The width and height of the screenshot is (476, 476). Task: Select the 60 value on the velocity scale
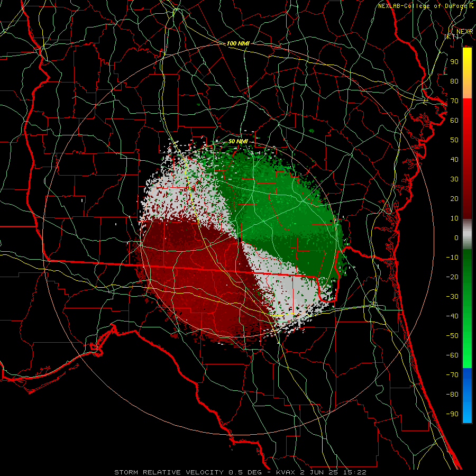tap(454, 121)
